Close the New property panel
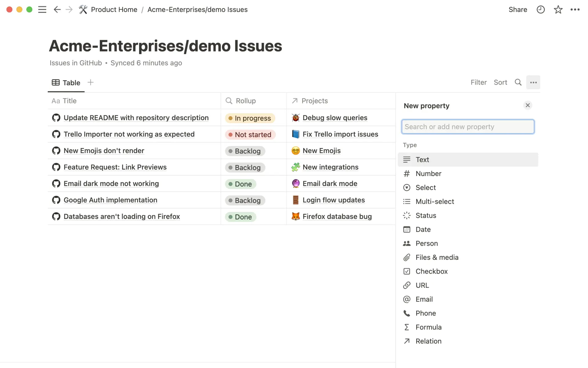 (x=527, y=105)
